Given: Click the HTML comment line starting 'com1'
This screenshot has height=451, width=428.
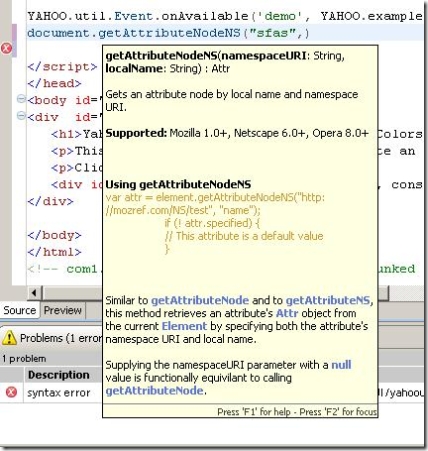Looking at the screenshot, I should click(65, 269).
